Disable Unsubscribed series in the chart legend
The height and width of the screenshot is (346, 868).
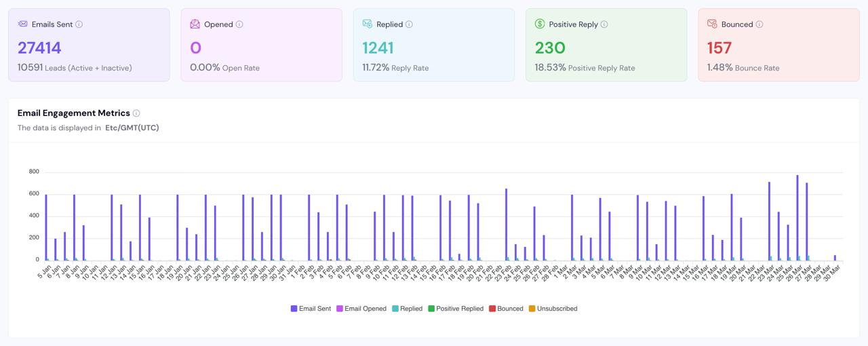click(x=553, y=309)
